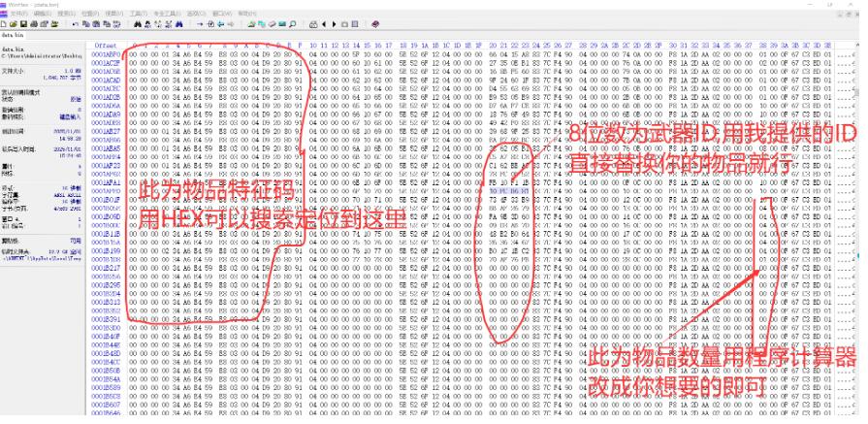Click the Replace Text toolbar icon
The height and width of the screenshot is (424, 868).
tap(158, 24)
